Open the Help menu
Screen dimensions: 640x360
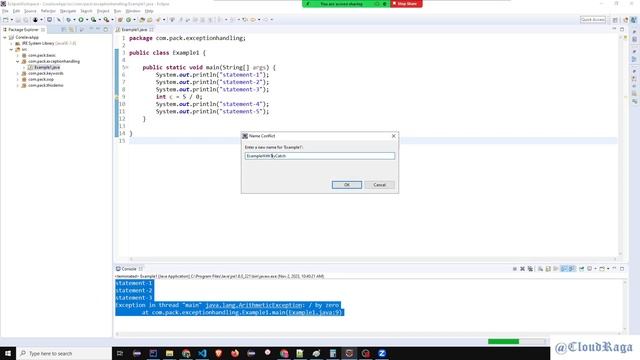pyautogui.click(x=149, y=11)
